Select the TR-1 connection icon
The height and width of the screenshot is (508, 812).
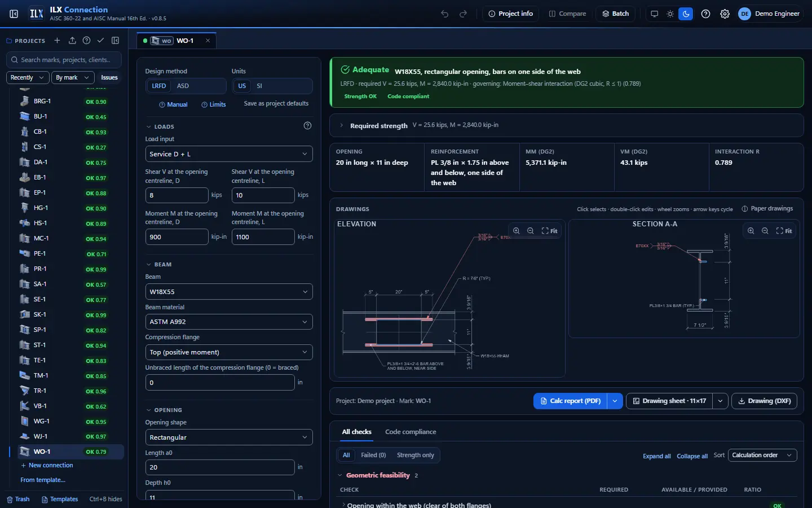[x=24, y=391]
